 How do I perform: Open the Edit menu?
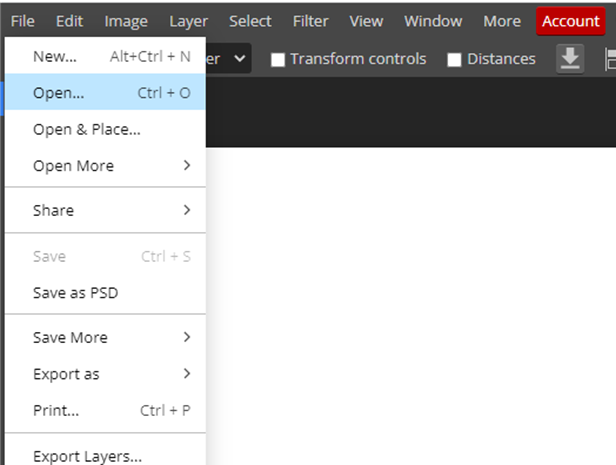click(x=70, y=21)
